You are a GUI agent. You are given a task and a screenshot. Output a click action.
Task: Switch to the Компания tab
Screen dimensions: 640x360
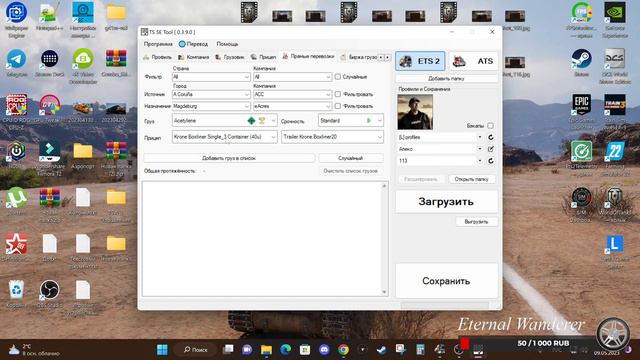[x=194, y=57]
